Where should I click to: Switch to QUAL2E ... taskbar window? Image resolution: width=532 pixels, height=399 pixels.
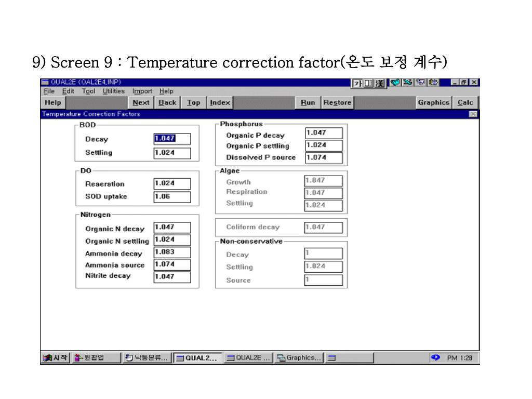(248, 357)
